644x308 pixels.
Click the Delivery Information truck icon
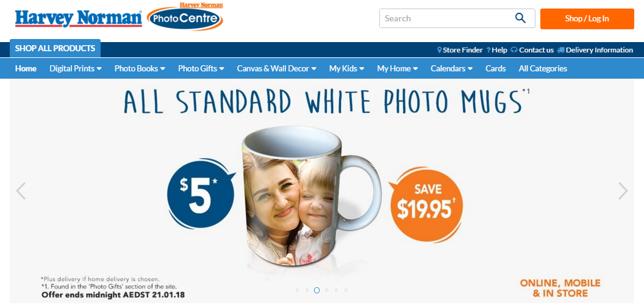click(x=561, y=50)
